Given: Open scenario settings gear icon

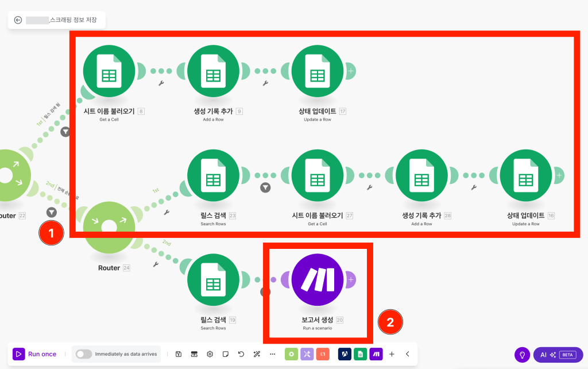Looking at the screenshot, I should point(210,354).
